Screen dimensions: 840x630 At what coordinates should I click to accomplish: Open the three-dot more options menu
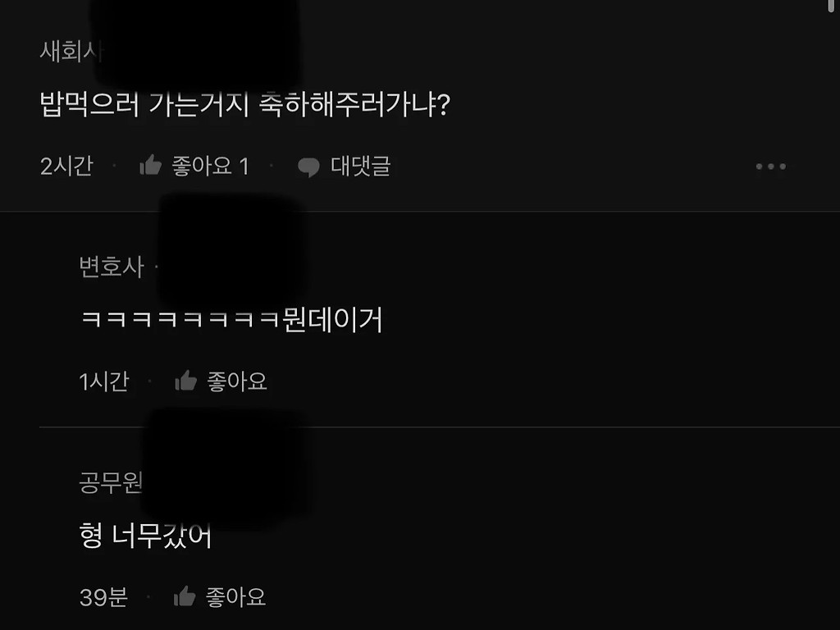coord(771,167)
